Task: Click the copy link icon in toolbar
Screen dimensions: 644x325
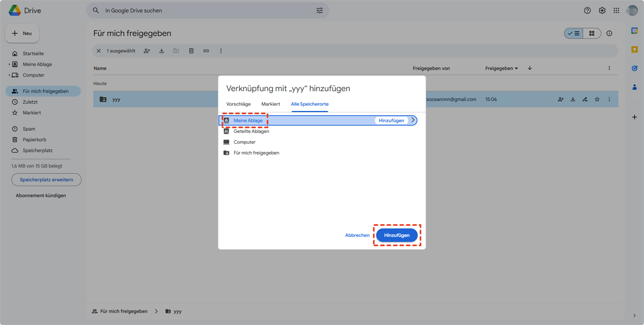Action: 206,51
